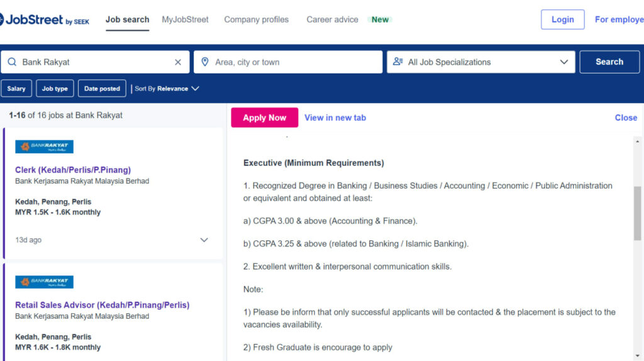
Task: Go to the Job search tab
Action: click(x=127, y=19)
